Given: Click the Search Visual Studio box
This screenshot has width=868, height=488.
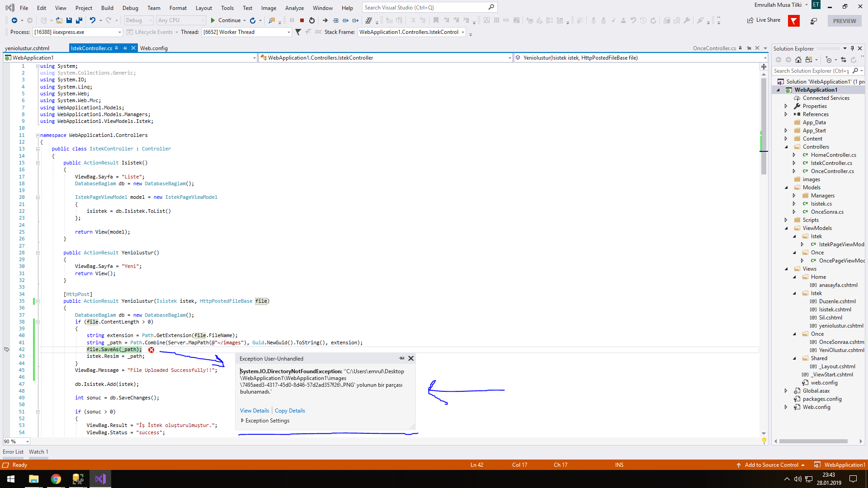Looking at the screenshot, I should [429, 8].
